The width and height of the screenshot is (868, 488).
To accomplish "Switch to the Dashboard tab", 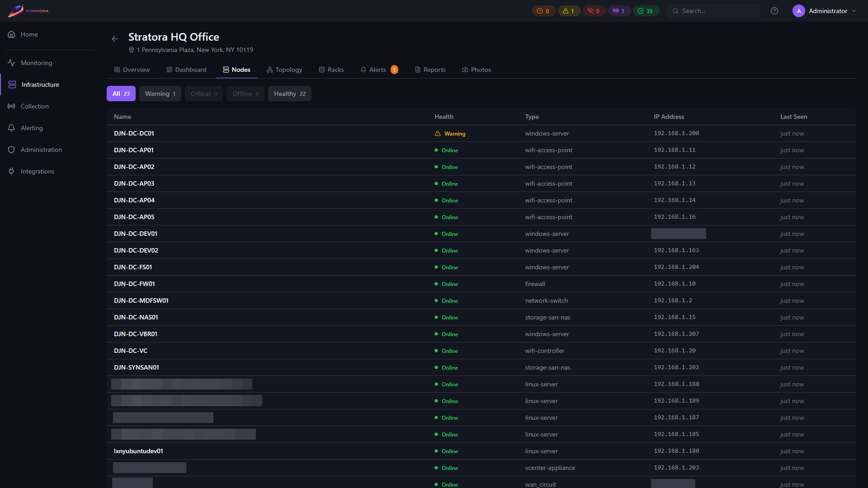I will point(186,70).
